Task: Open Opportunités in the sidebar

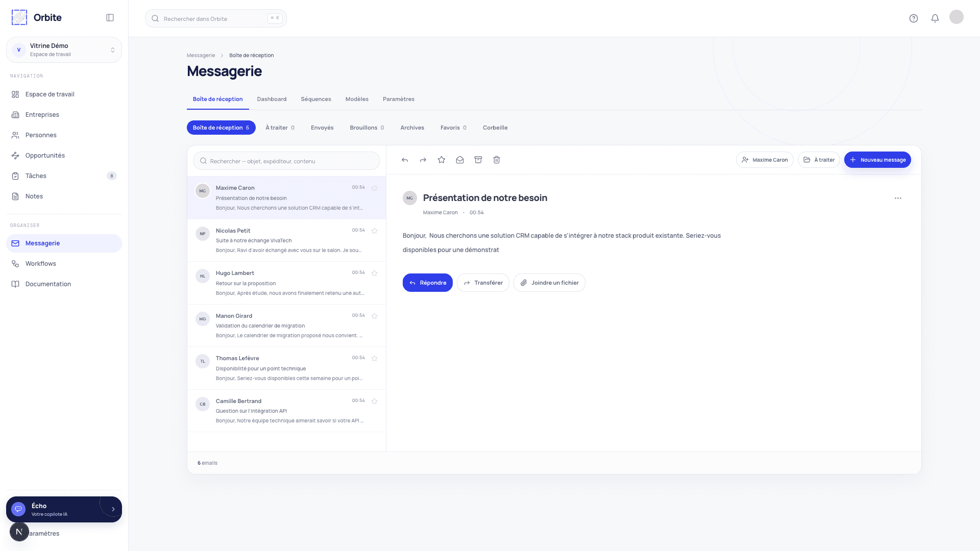Action: 64,156
